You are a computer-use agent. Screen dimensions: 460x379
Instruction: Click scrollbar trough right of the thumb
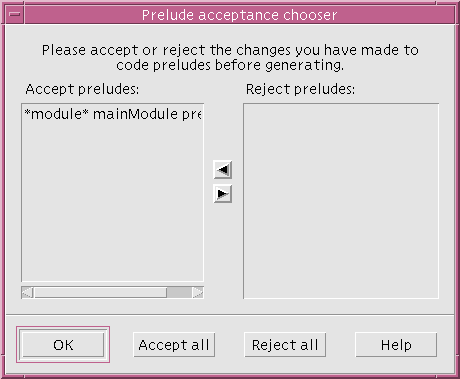[179, 293]
